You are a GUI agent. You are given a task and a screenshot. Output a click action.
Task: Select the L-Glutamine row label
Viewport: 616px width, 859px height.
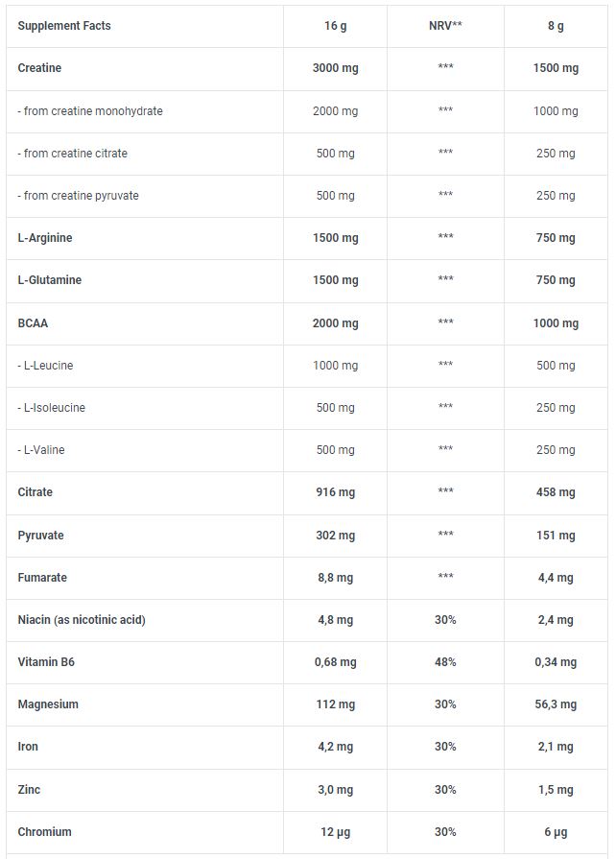[49, 280]
